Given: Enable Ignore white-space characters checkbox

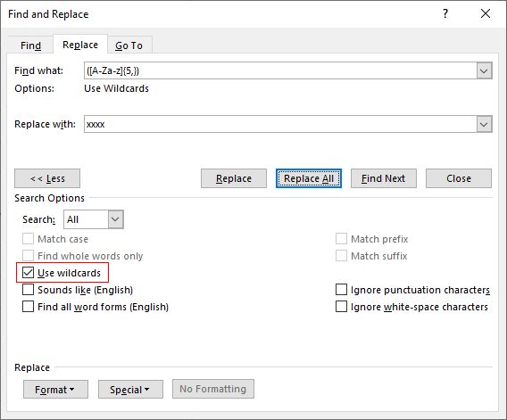Looking at the screenshot, I should click(x=342, y=307).
